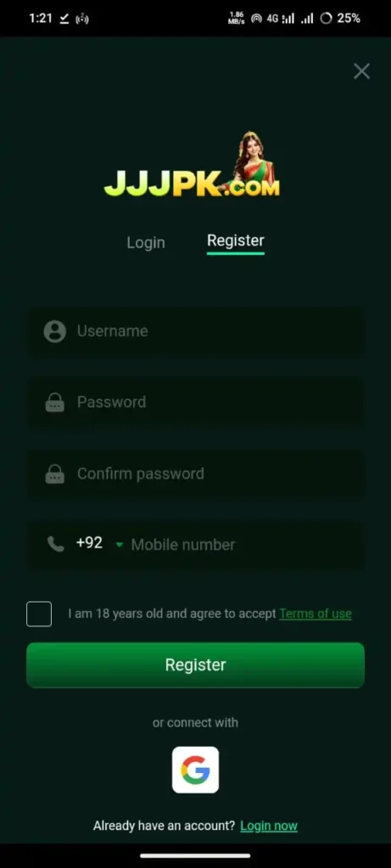Viewport: 391px width, 868px height.
Task: Tap the Confirm password field
Action: tap(195, 473)
